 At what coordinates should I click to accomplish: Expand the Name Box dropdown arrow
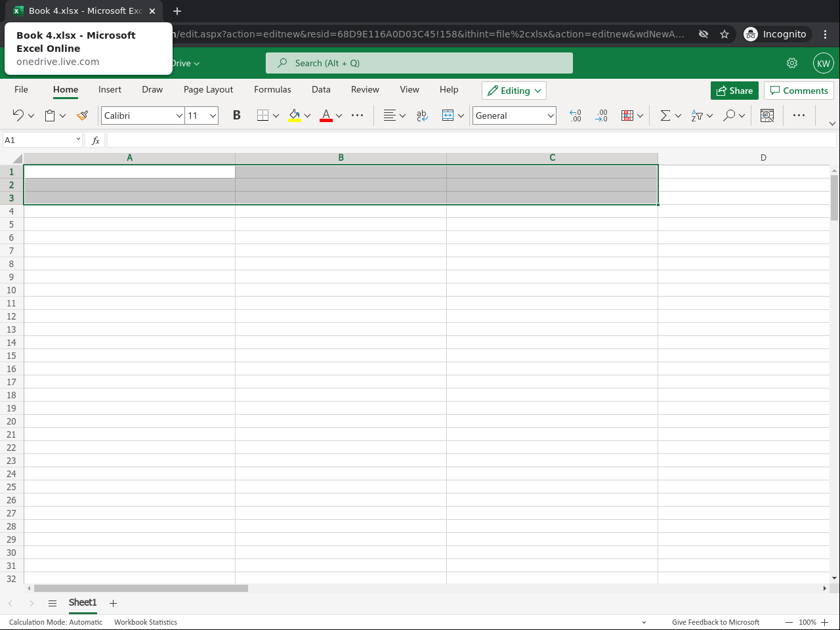click(x=78, y=139)
